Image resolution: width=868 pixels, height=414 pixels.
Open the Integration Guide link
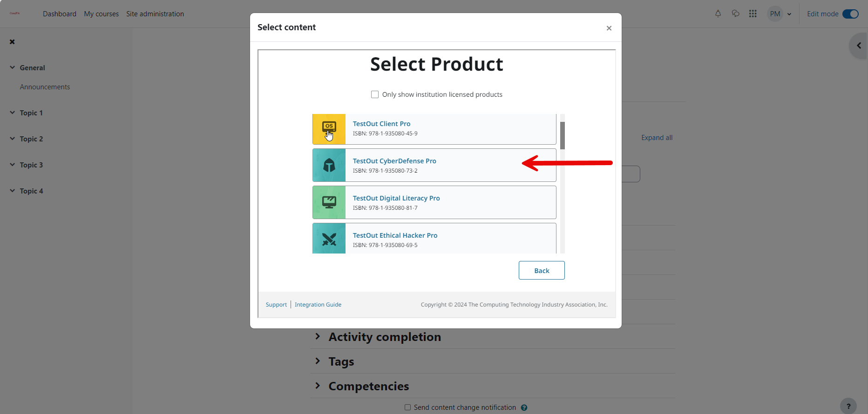318,305
